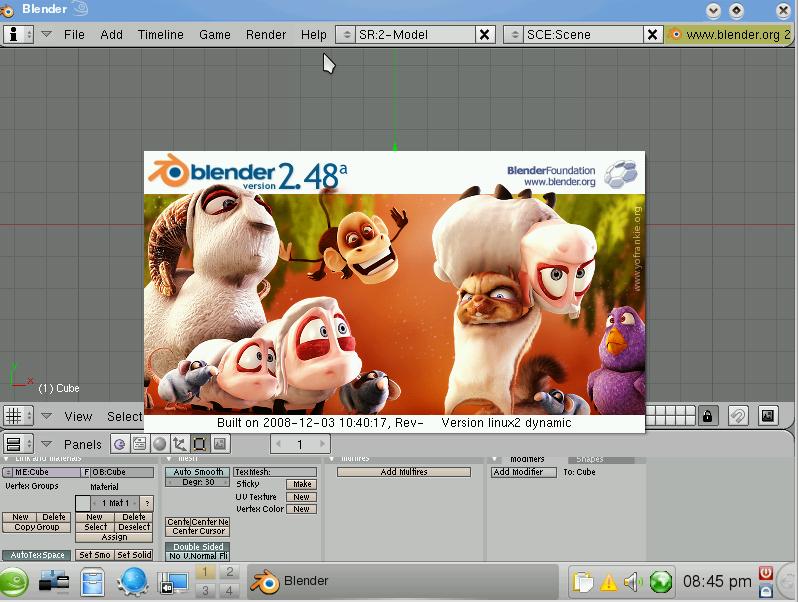Switch to the Script buttons icon
The image size is (798, 602).
click(139, 444)
